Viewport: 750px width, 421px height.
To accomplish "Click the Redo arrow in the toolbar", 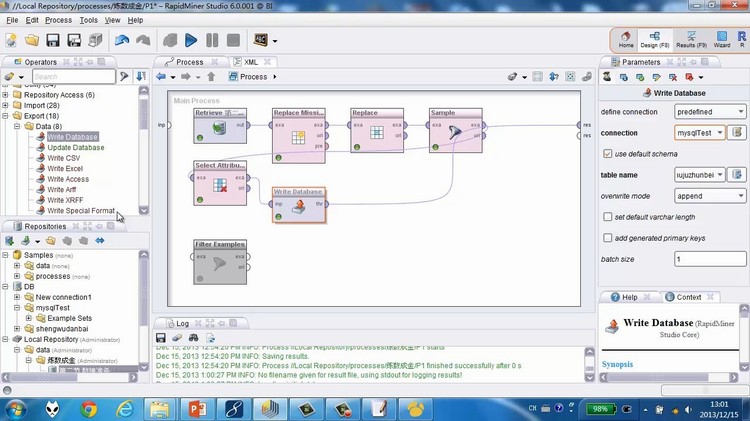I will (x=143, y=40).
